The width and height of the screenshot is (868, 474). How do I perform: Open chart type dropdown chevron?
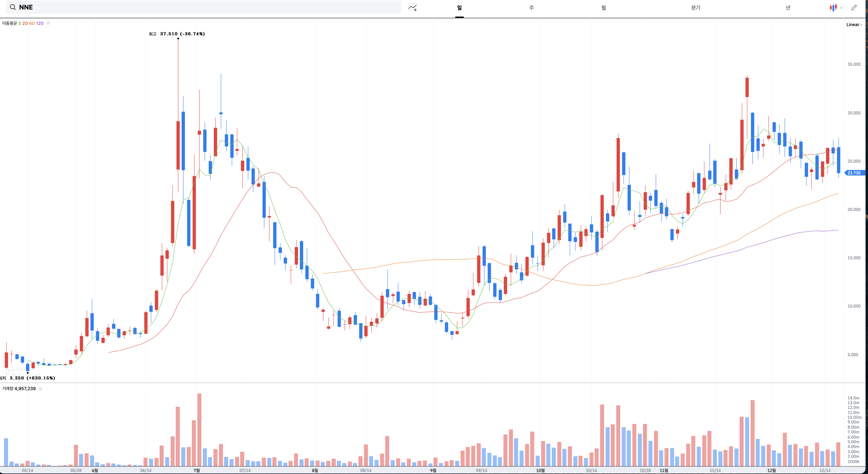pos(841,8)
